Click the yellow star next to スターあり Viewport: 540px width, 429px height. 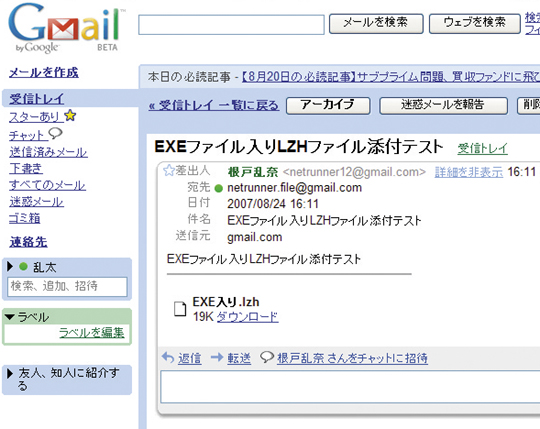click(x=70, y=116)
